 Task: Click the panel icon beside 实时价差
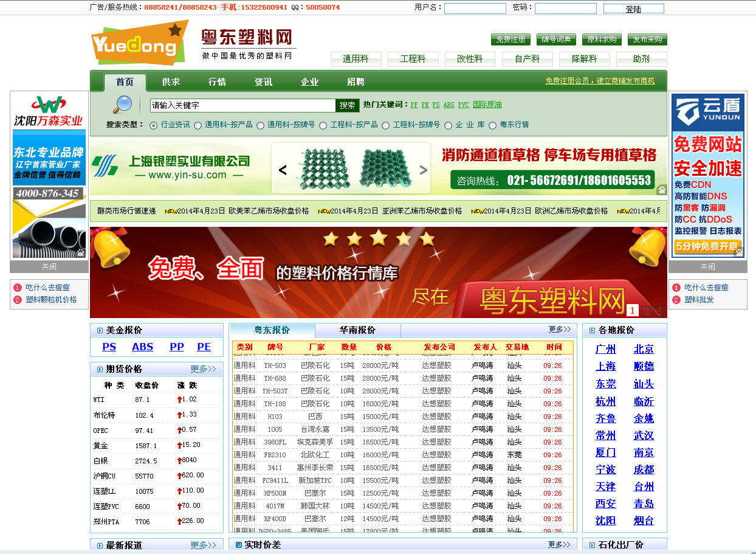(x=237, y=545)
